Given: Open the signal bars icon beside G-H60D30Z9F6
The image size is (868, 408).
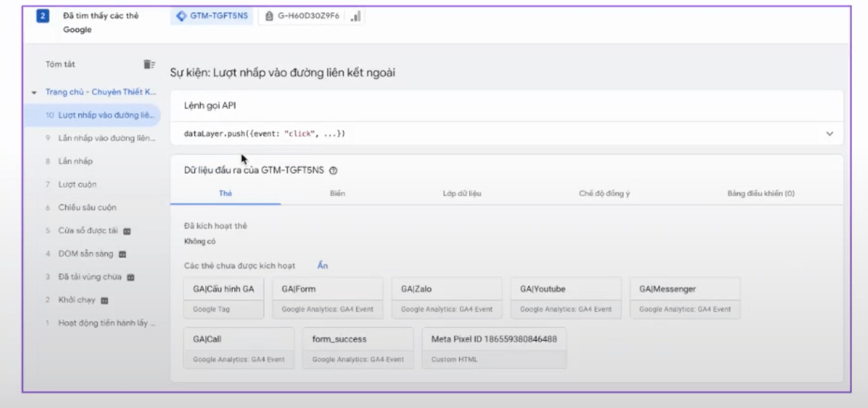Looking at the screenshot, I should pos(355,16).
